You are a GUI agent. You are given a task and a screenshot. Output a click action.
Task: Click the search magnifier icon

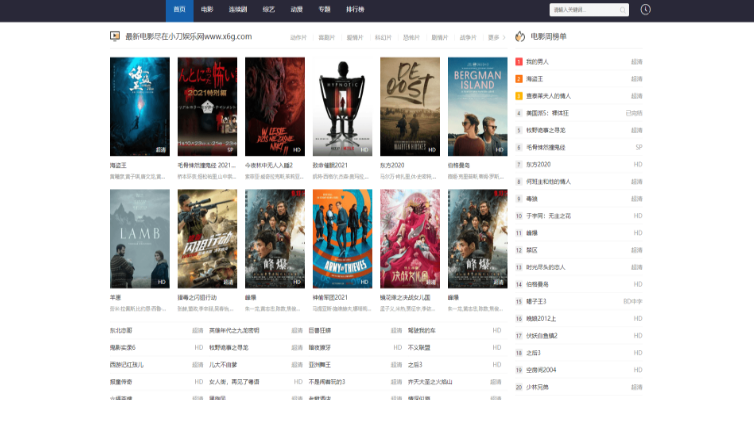(x=623, y=10)
